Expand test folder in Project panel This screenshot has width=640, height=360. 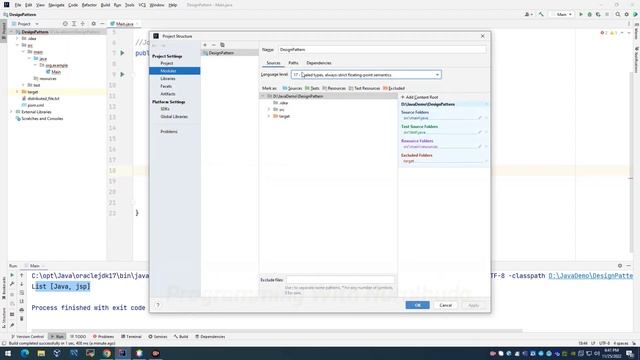[23, 85]
